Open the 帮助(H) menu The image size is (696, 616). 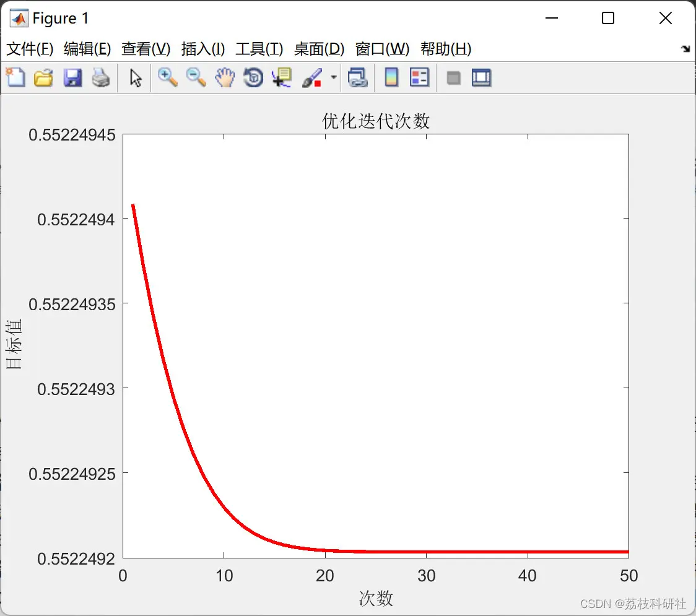[x=446, y=49]
